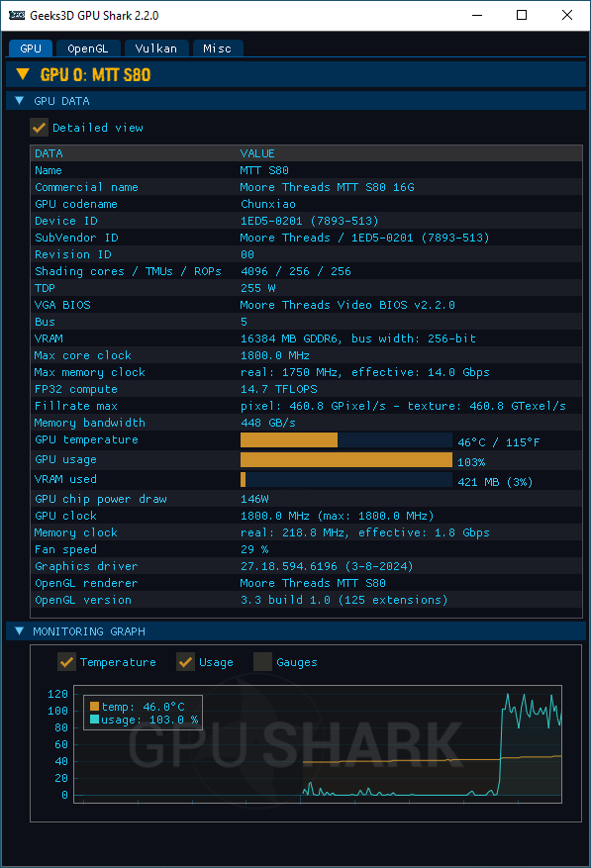This screenshot has width=591, height=868.
Task: Click the orange temp legend swatch
Action: pyautogui.click(x=94, y=707)
